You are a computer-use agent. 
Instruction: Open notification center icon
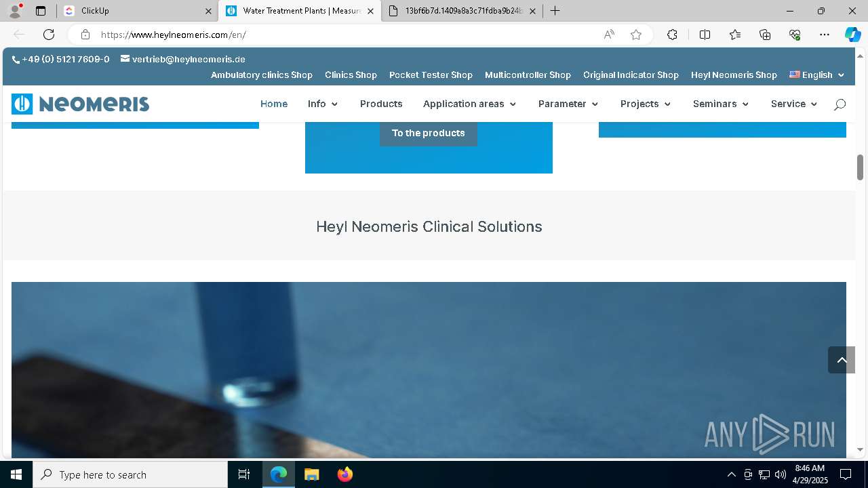846,474
